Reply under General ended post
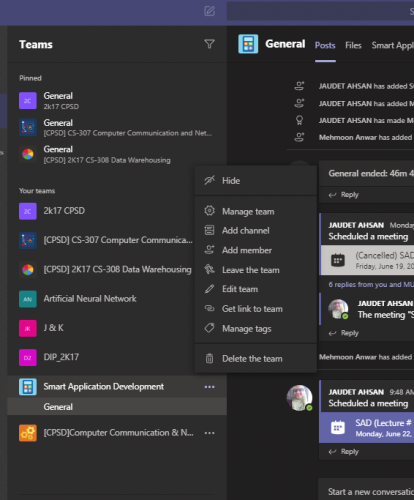 click(344, 195)
